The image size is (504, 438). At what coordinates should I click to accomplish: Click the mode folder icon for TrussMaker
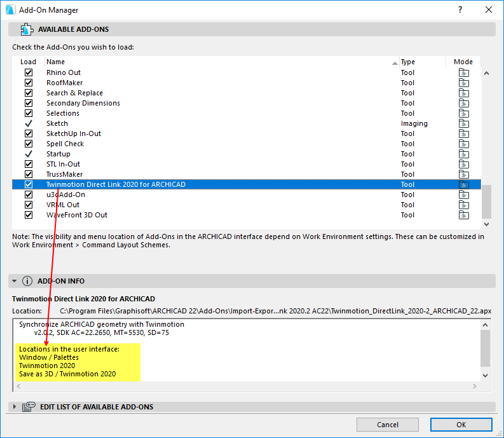click(x=463, y=174)
